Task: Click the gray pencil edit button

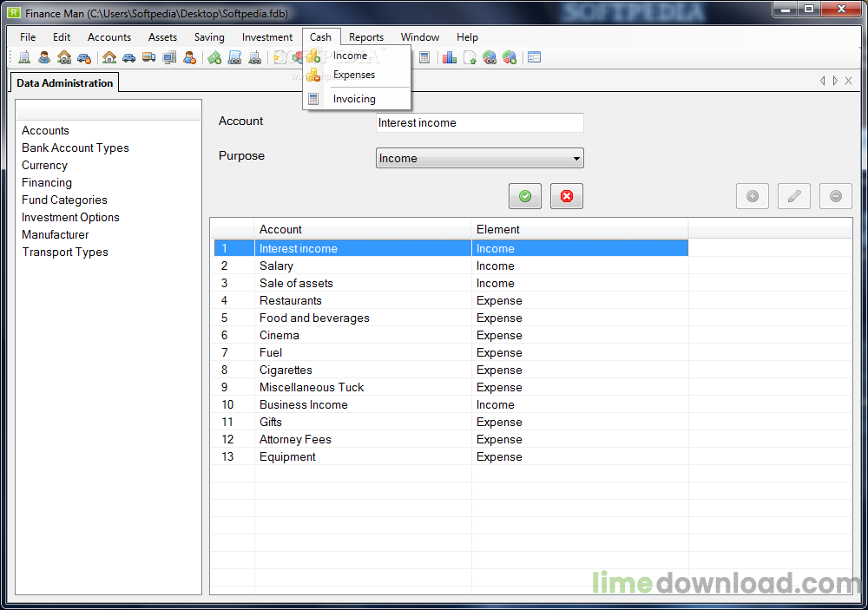Action: 794,196
